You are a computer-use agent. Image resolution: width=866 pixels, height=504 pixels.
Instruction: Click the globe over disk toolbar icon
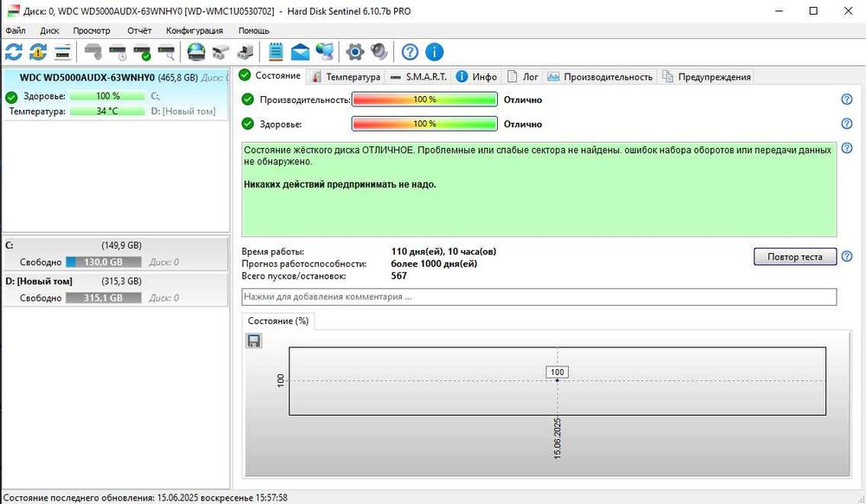(196, 52)
